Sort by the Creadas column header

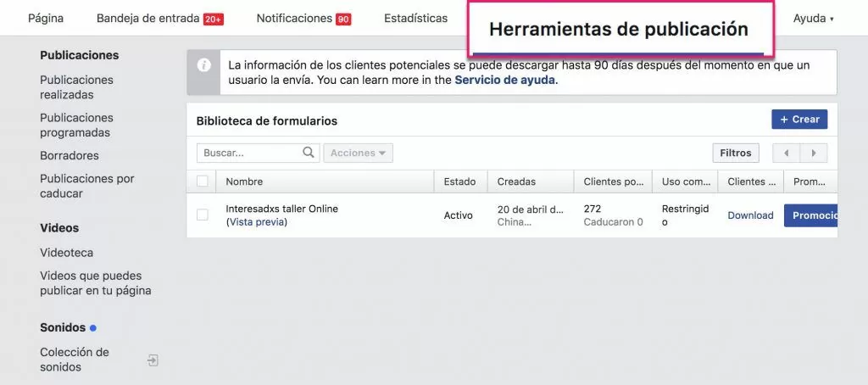[531, 181]
